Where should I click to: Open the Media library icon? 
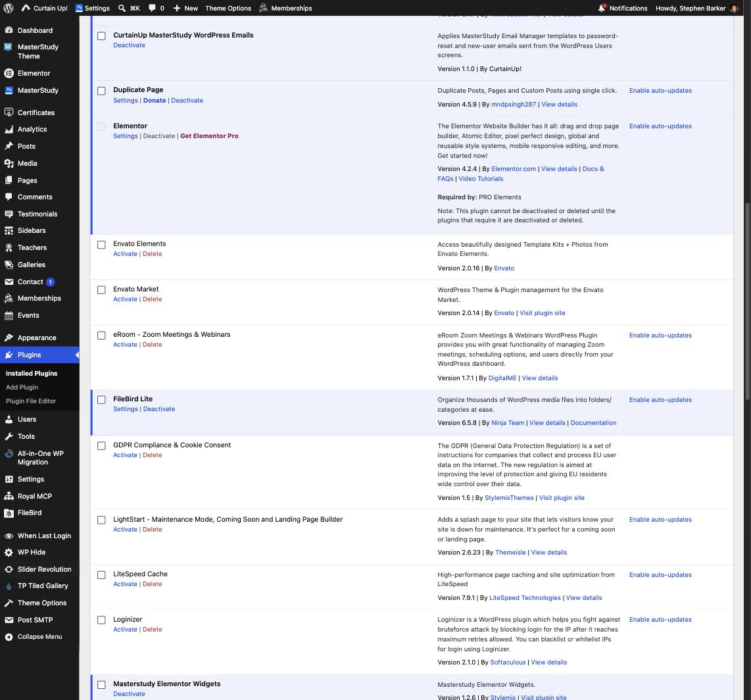coord(9,163)
